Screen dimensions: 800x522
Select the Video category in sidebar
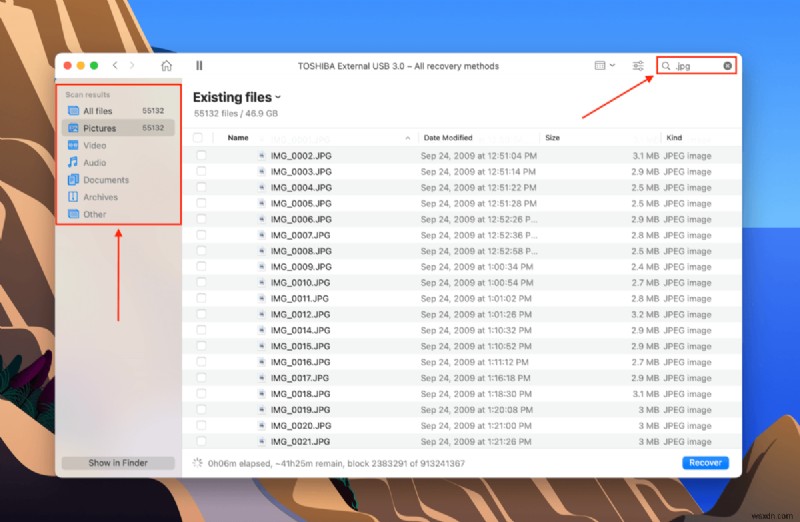[118, 145]
